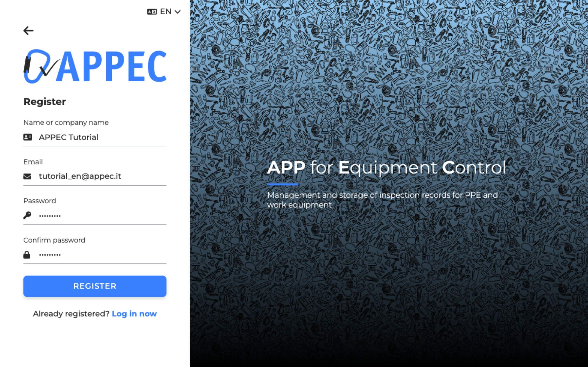Click the lock icon in confirm password field

27,254
